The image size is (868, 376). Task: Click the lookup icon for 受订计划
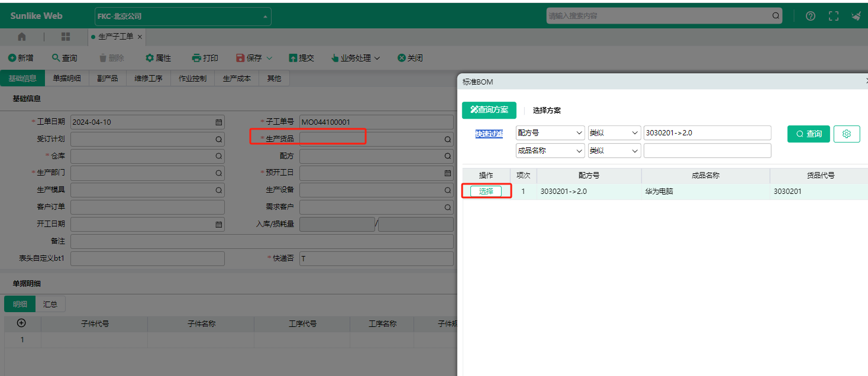(218, 140)
